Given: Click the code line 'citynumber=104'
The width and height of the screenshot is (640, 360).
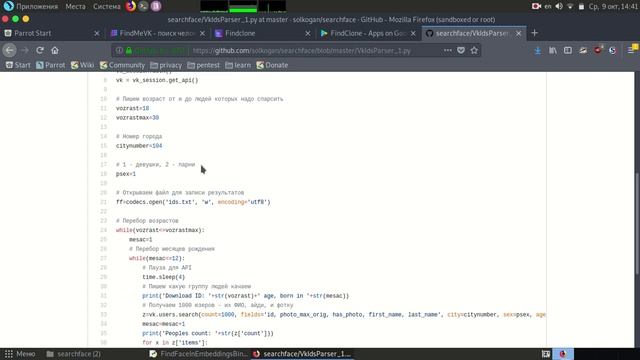Looking at the screenshot, I should tap(139, 146).
